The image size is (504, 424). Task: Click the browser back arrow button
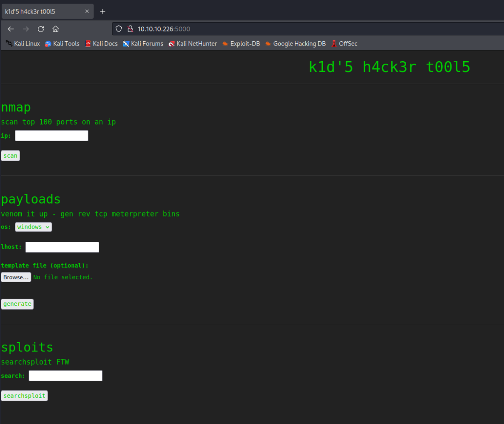click(x=11, y=29)
